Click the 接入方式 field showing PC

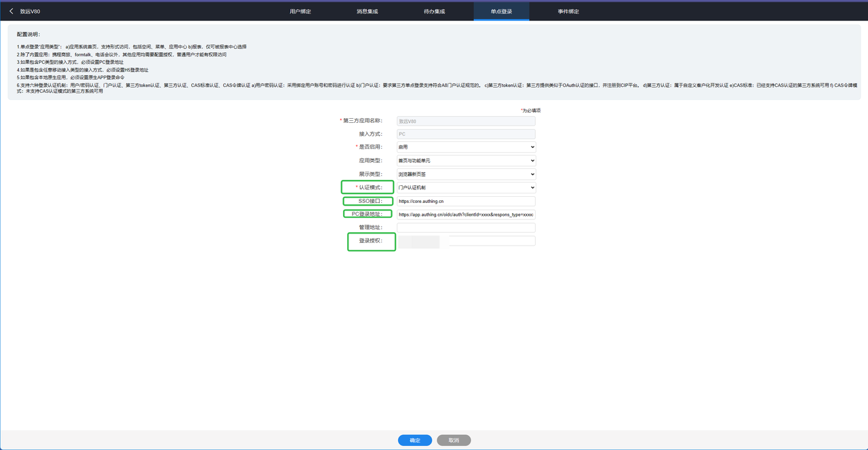tap(466, 134)
